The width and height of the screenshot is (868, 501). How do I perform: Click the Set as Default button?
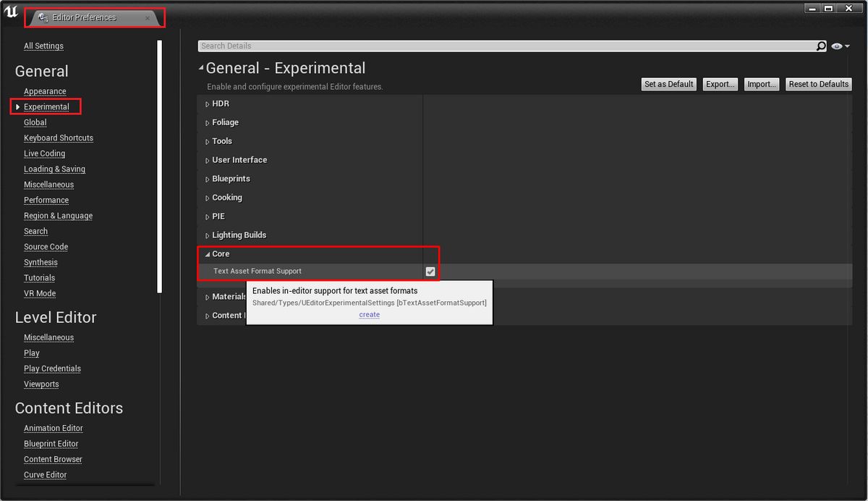pos(669,84)
